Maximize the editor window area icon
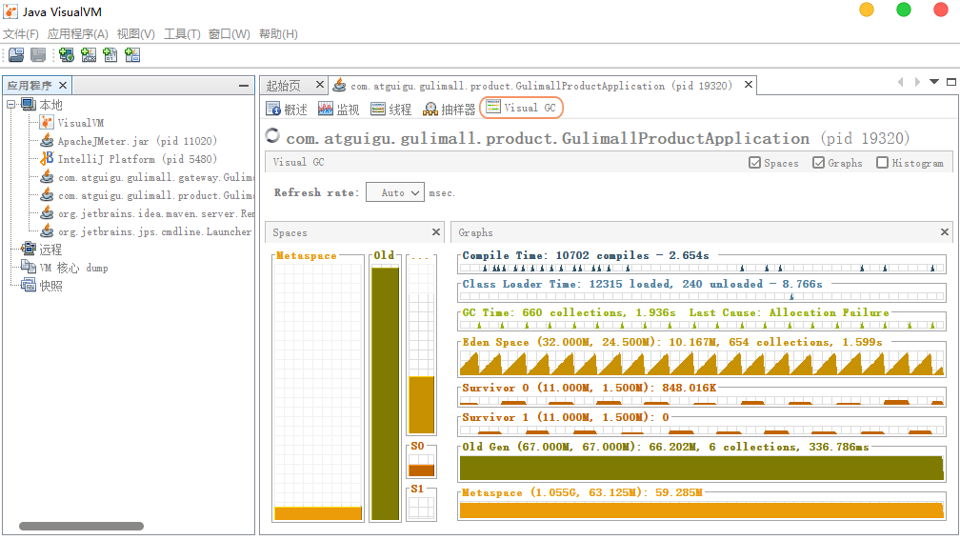 [x=951, y=81]
